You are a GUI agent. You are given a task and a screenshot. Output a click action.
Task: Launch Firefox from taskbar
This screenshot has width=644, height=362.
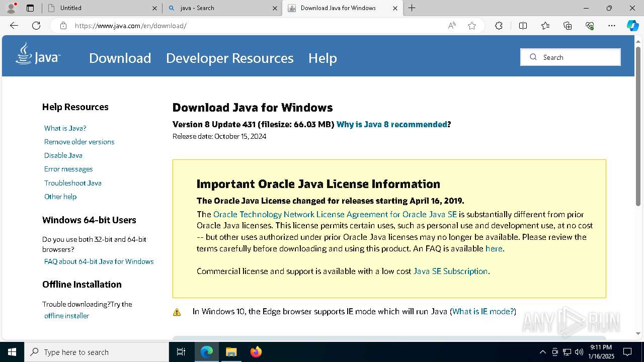[x=256, y=352]
